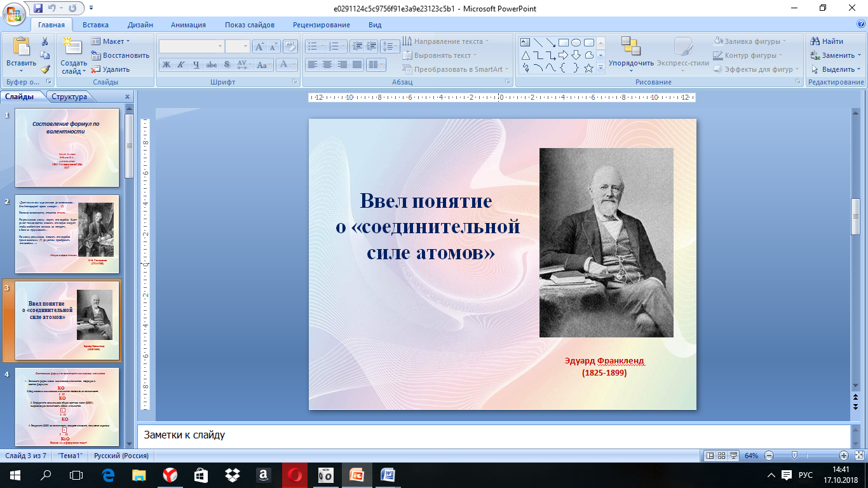Switch to Slide Sorter view in status bar
The width and height of the screenshot is (868, 488).
pyautogui.click(x=722, y=456)
